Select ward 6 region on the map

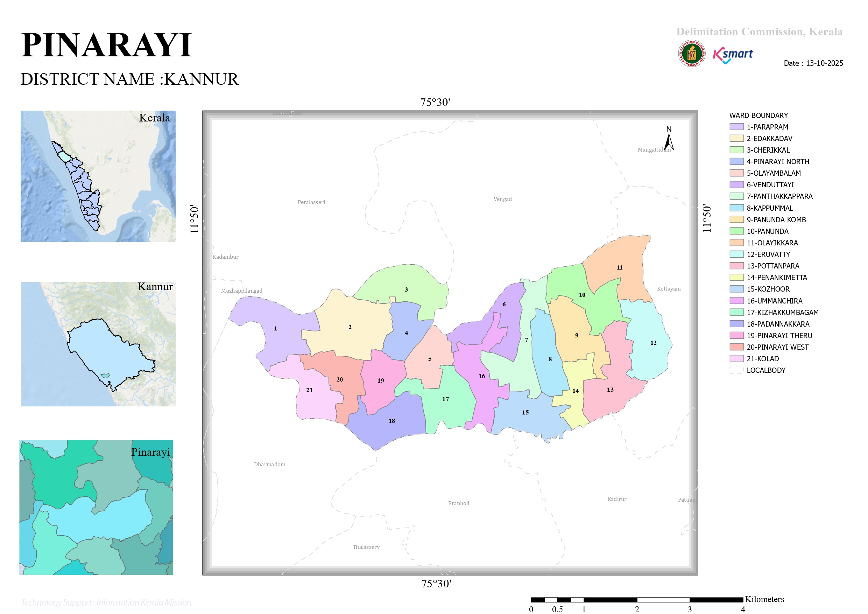pyautogui.click(x=503, y=304)
